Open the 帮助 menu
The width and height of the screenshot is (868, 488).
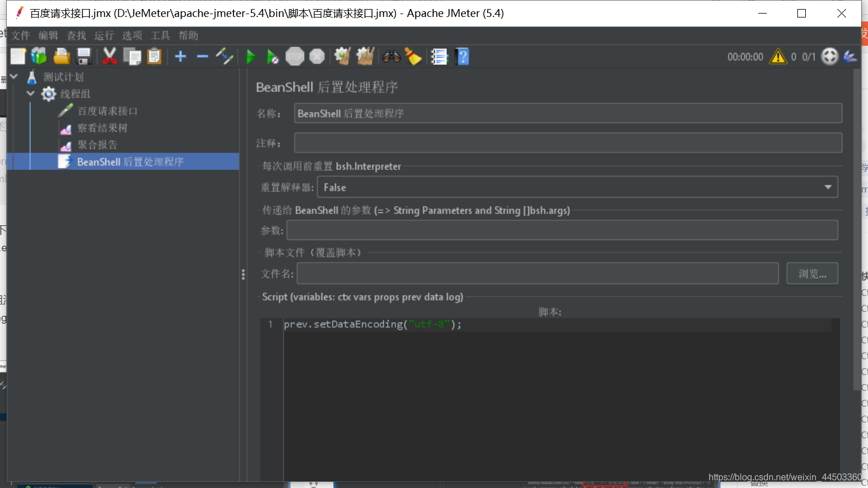tap(188, 36)
